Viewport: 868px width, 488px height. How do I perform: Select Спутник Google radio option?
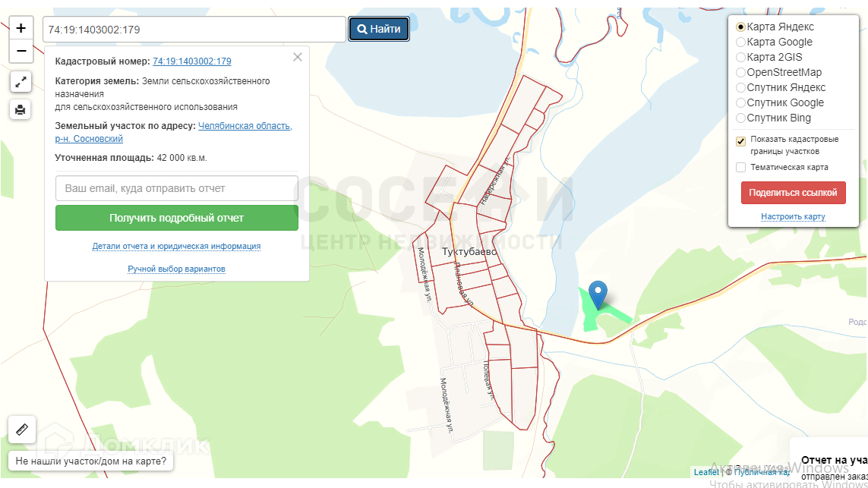[x=740, y=103]
